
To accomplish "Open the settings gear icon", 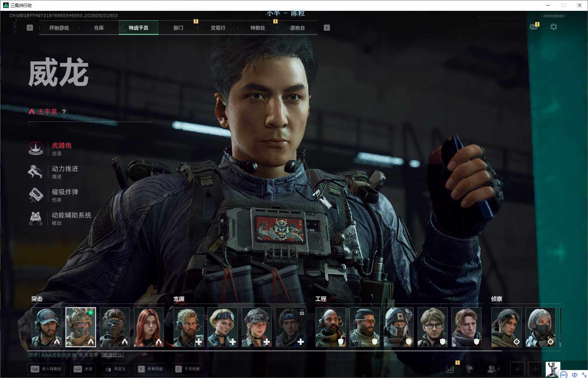I will point(554,27).
